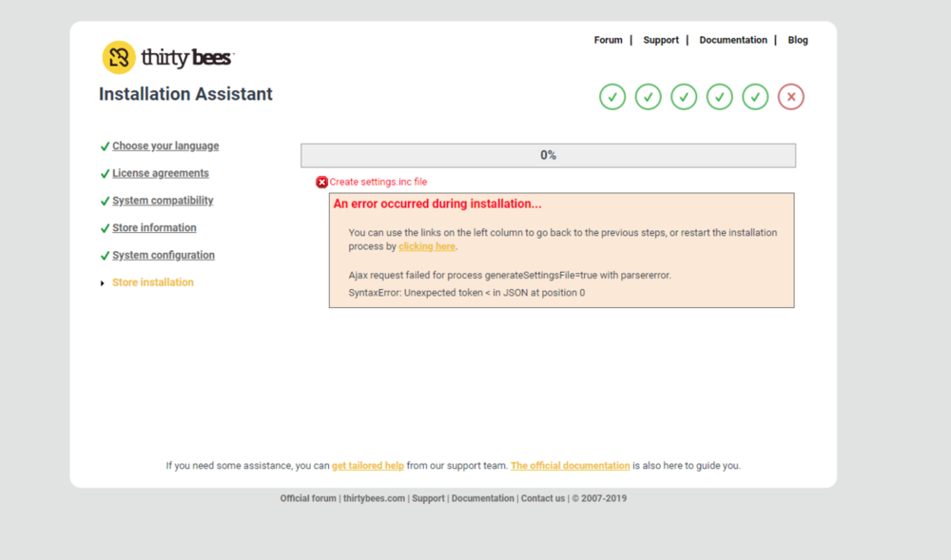The image size is (951, 560).
Task: Click the red error icon beside Create settings.inc file
Action: point(322,183)
